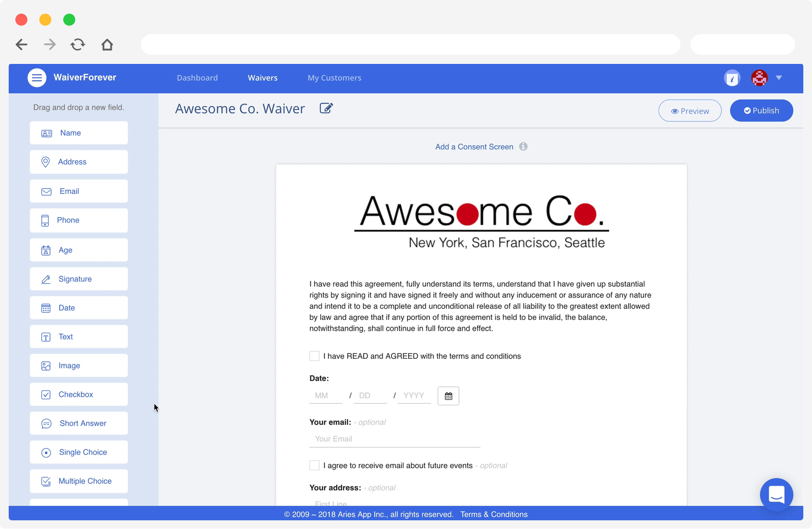This screenshot has height=529, width=812.
Task: Click Add a Consent Screen link
Action: pos(474,147)
